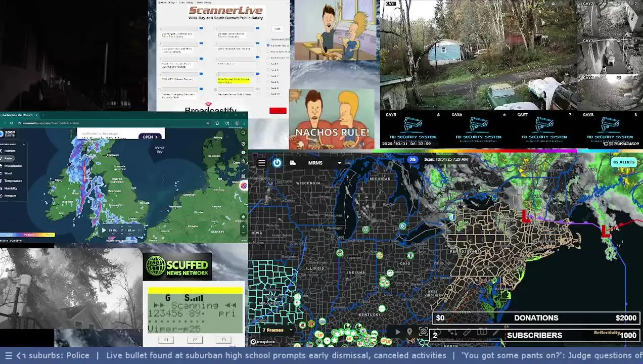Click the location pin icon on radar bar
Viewport: 643px width, 364px height.
click(409, 332)
